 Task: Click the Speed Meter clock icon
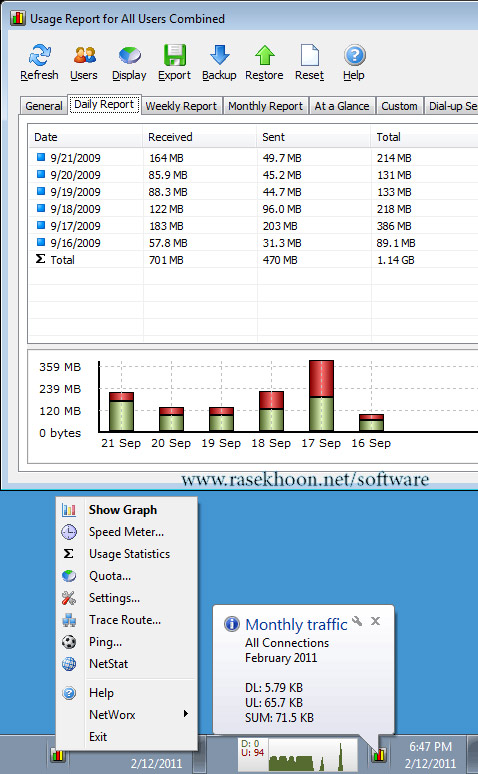tap(69, 532)
